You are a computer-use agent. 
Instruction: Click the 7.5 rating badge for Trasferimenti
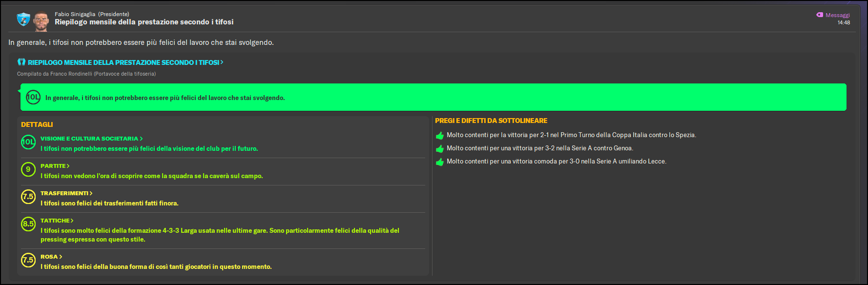[28, 197]
